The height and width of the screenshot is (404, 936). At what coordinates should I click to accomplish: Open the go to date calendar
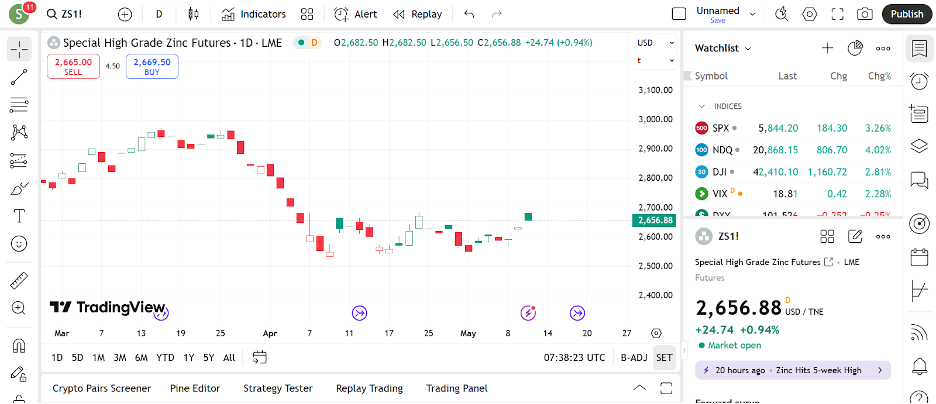click(x=260, y=357)
